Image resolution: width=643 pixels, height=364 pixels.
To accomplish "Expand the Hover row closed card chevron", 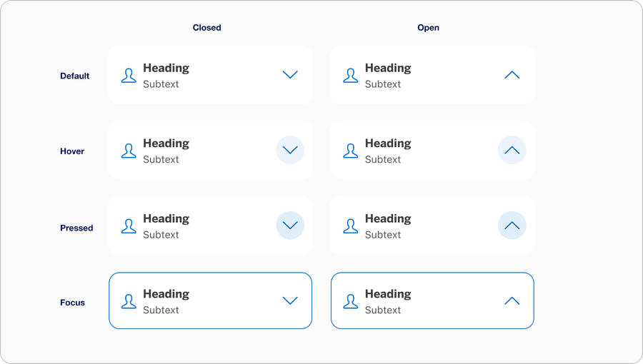I will (290, 150).
